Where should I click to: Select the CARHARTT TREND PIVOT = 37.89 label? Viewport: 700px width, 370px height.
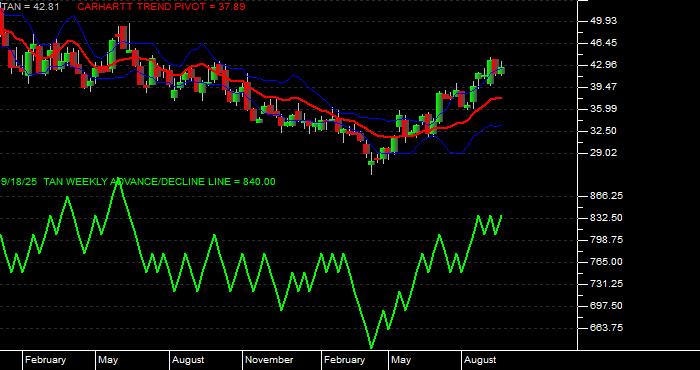coord(161,7)
